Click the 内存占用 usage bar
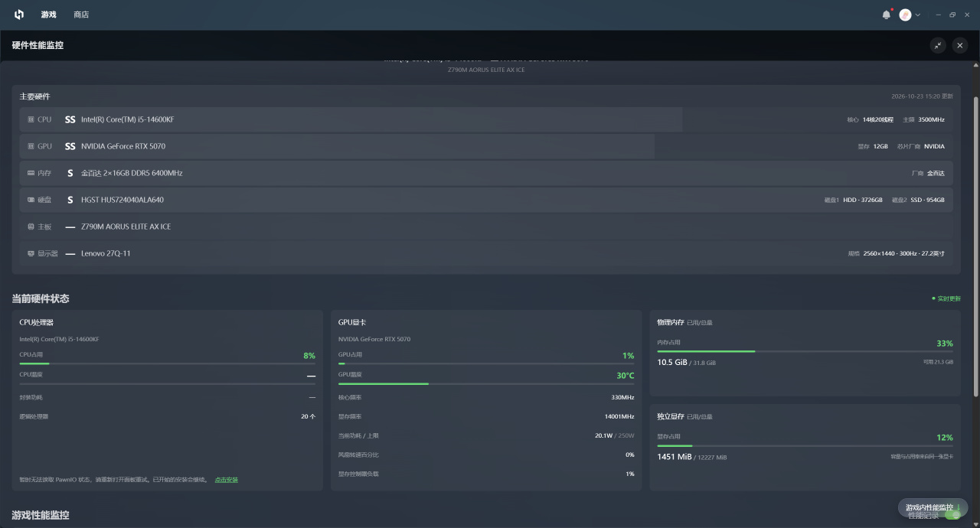 (x=805, y=351)
